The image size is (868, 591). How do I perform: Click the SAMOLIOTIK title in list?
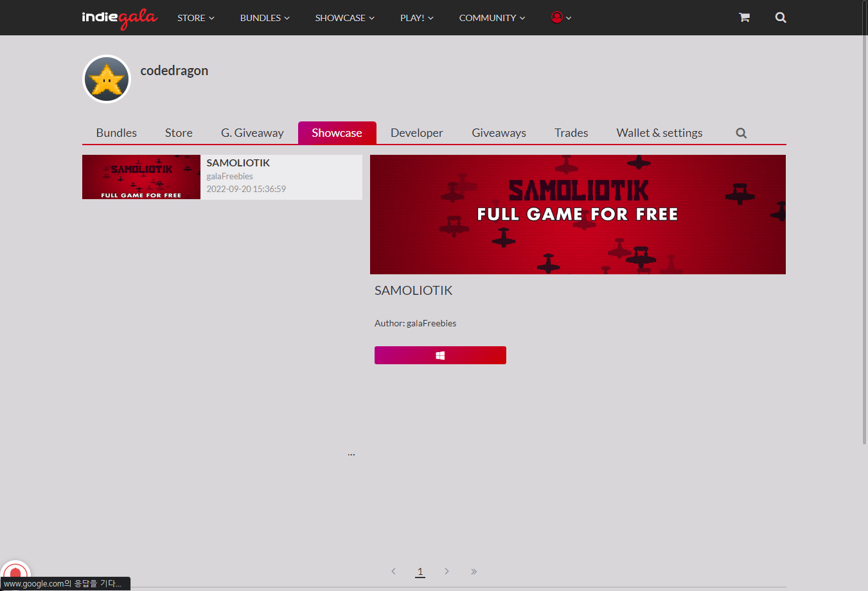point(238,163)
